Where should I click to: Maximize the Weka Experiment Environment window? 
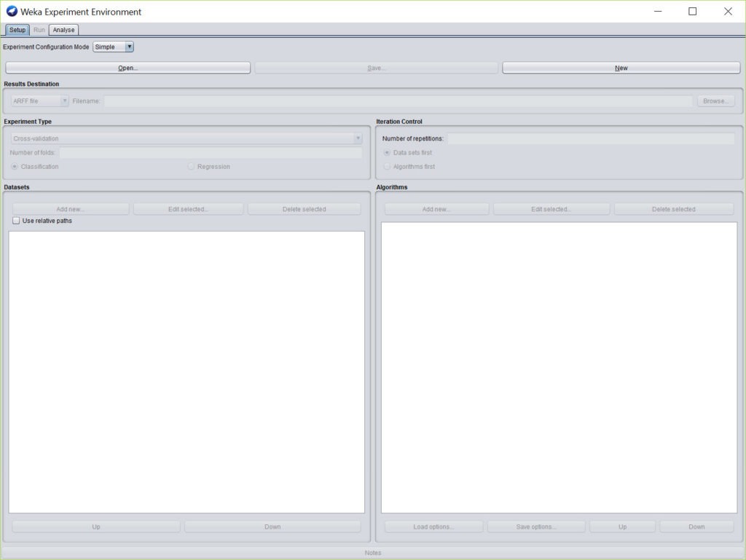pyautogui.click(x=693, y=12)
